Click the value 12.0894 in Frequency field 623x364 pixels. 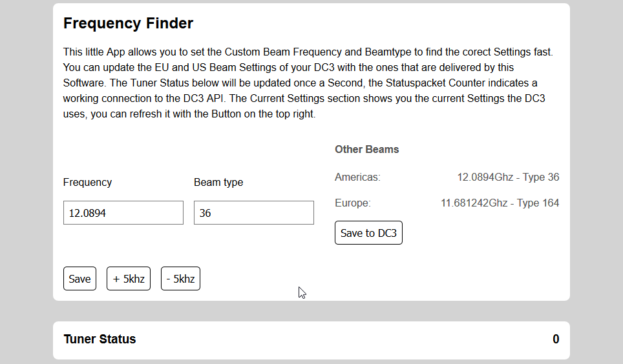pyautogui.click(x=87, y=213)
